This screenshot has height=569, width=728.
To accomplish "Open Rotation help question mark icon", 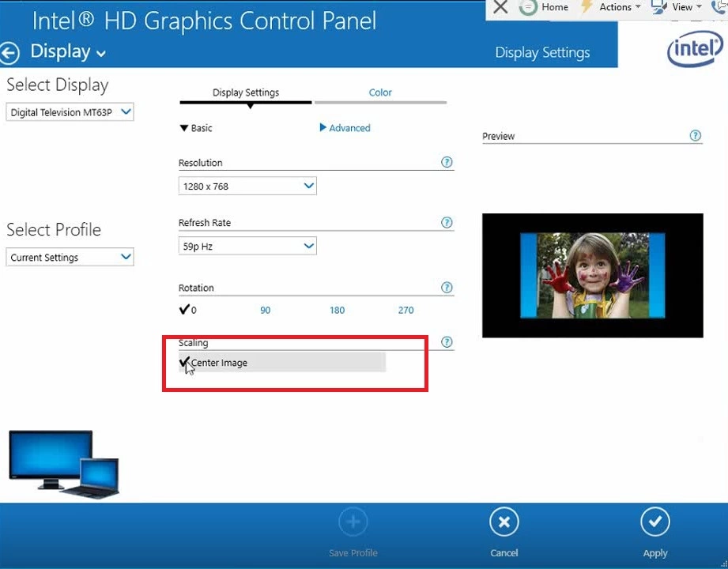I will pyautogui.click(x=447, y=288).
